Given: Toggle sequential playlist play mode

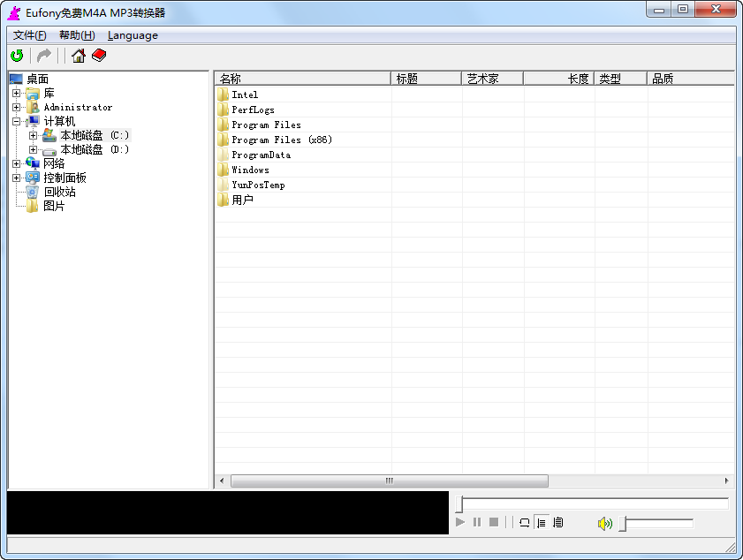Looking at the screenshot, I should point(542,522).
